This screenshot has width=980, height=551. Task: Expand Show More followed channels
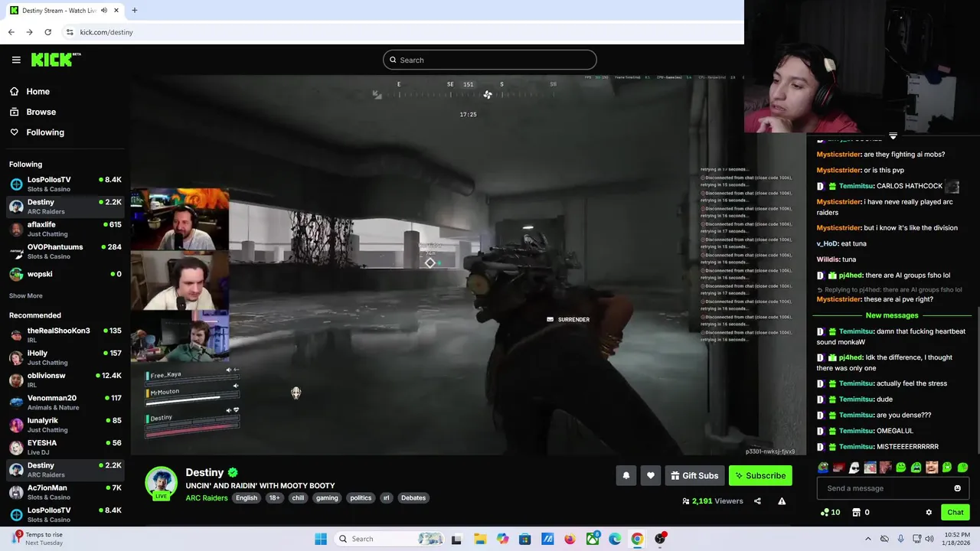(26, 295)
